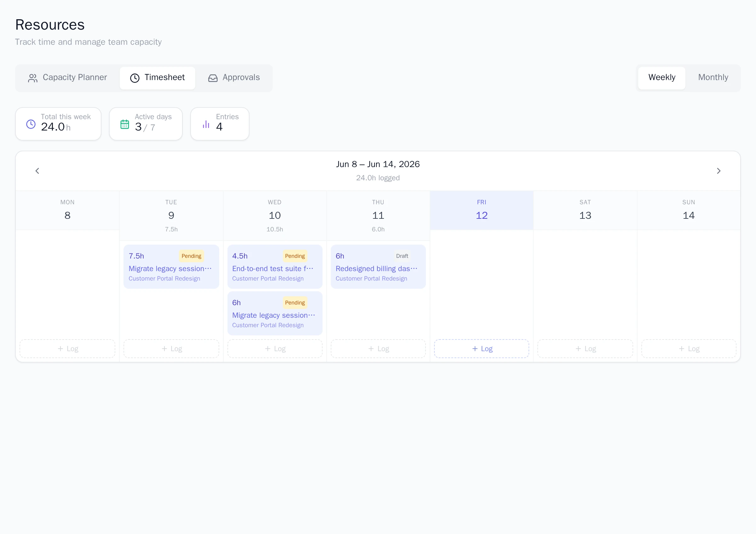Log time for Saturday 13
756x534 pixels.
(585, 349)
